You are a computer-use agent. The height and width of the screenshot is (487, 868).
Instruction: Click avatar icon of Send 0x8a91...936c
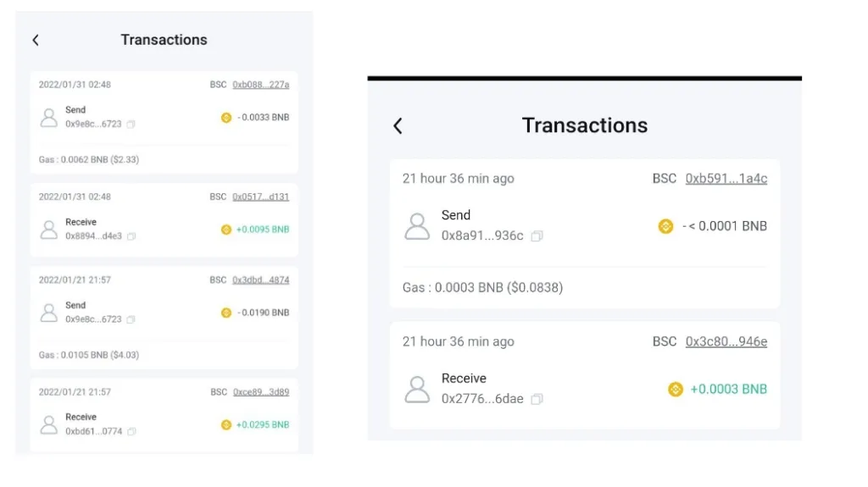[417, 226]
